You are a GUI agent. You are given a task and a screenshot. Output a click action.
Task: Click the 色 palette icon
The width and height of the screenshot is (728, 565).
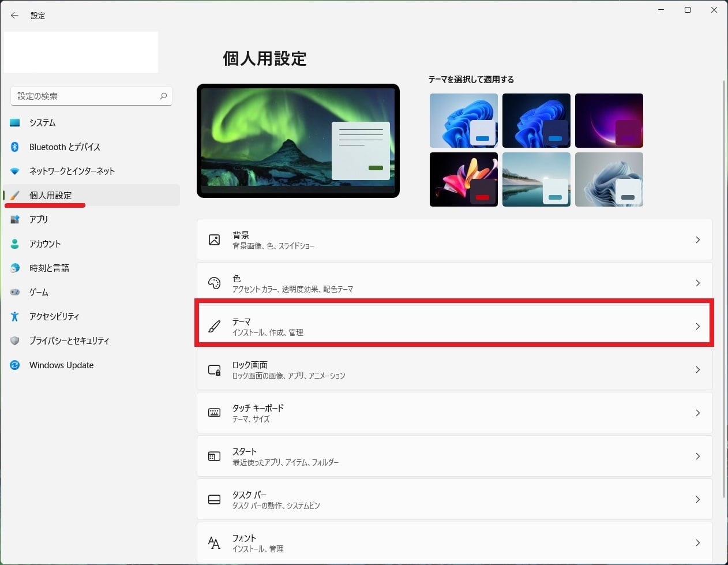click(214, 283)
